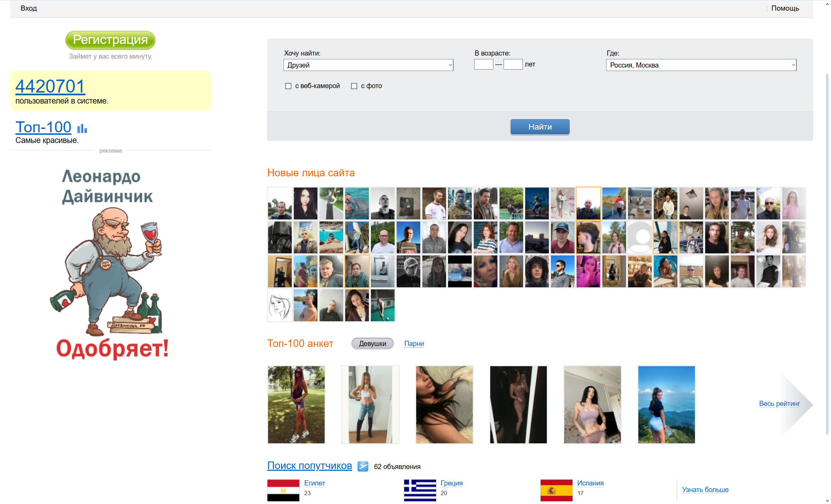Open the Spain flag icon
Image resolution: width=831 pixels, height=504 pixels.
pyautogui.click(x=556, y=490)
